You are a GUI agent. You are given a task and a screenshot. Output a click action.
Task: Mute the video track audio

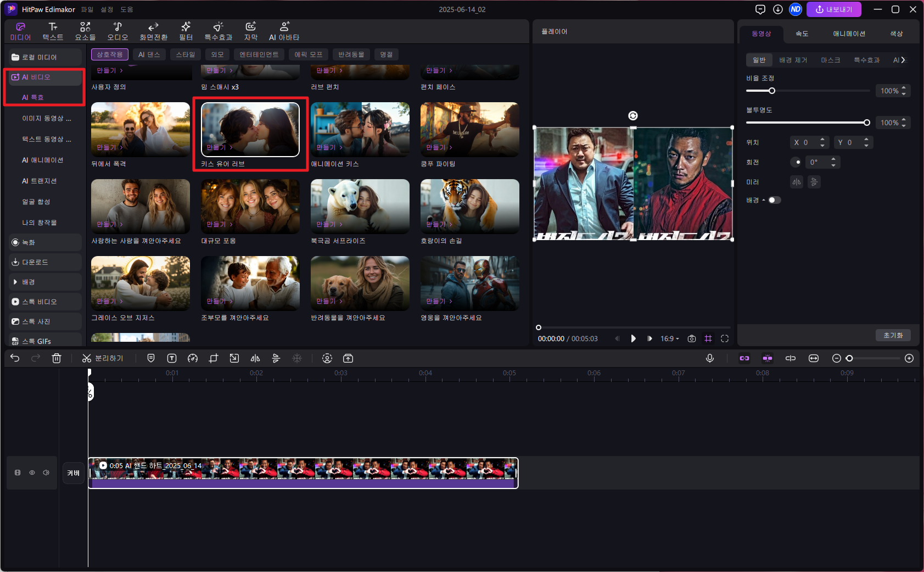tap(46, 473)
